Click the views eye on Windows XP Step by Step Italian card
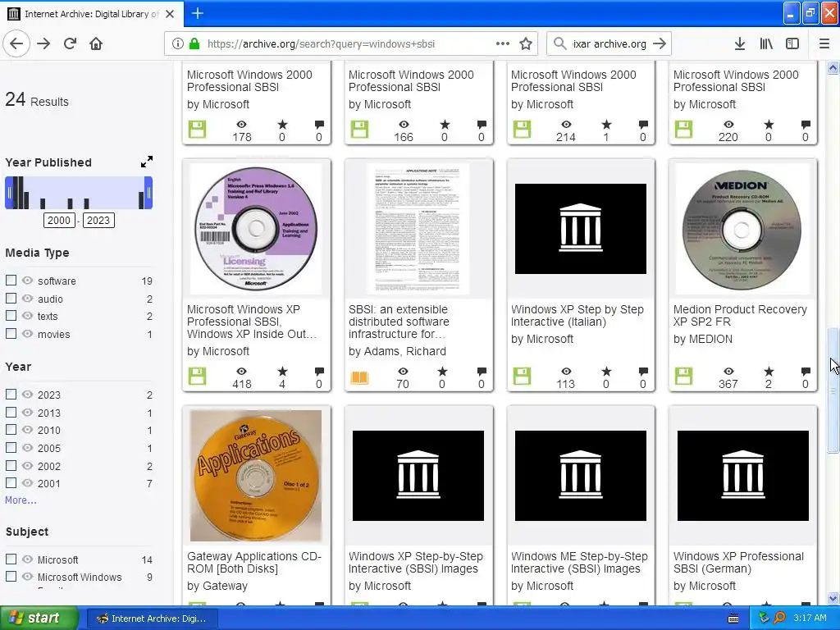Viewport: 840px width, 630px height. [x=566, y=372]
